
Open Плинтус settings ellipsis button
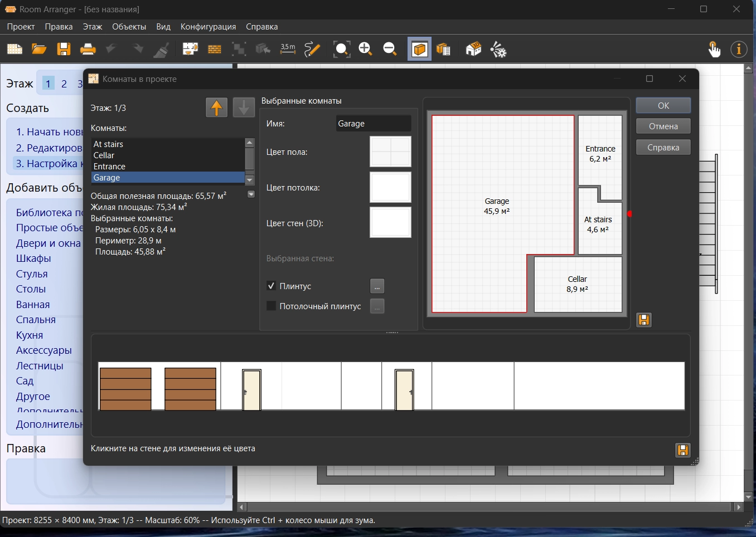(377, 286)
